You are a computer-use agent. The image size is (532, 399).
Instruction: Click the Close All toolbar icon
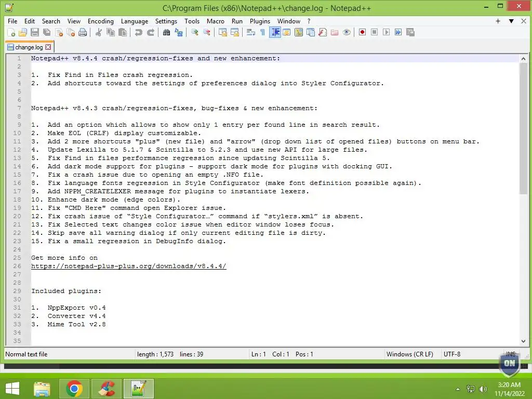(71, 32)
